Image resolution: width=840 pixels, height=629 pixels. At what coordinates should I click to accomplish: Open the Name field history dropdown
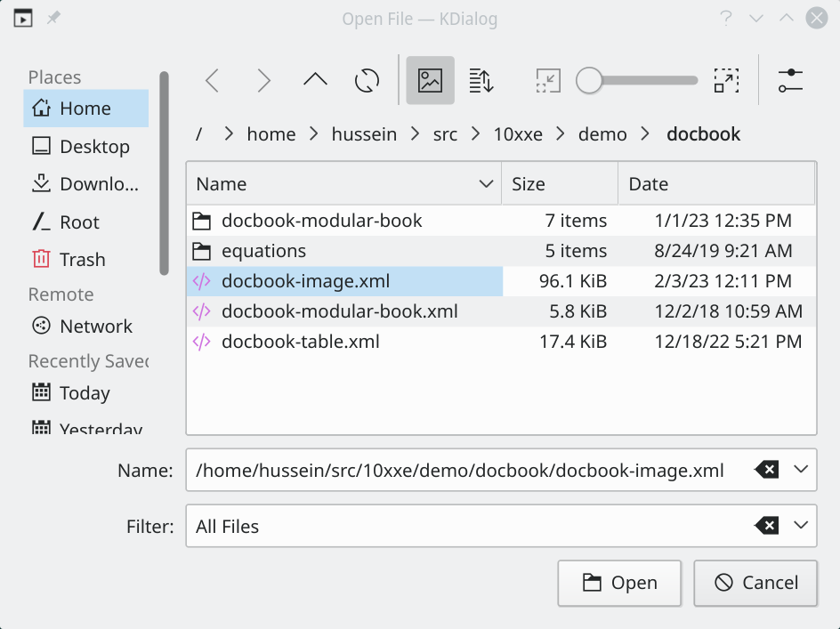click(x=801, y=470)
